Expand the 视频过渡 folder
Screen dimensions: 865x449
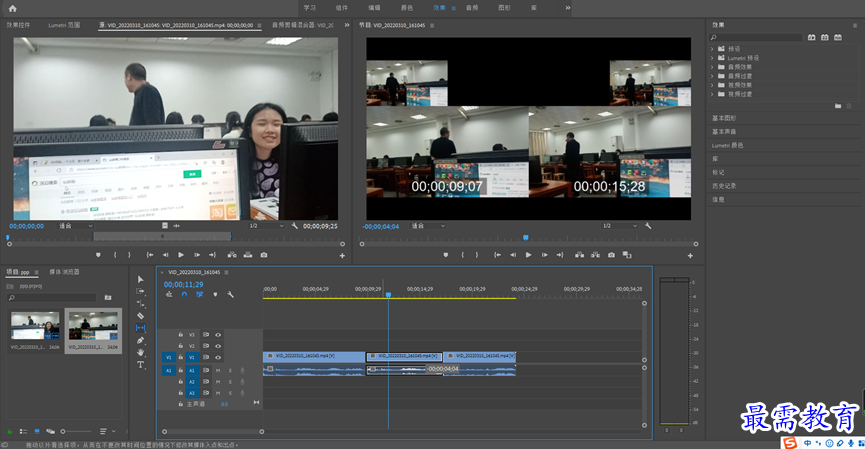coord(712,94)
